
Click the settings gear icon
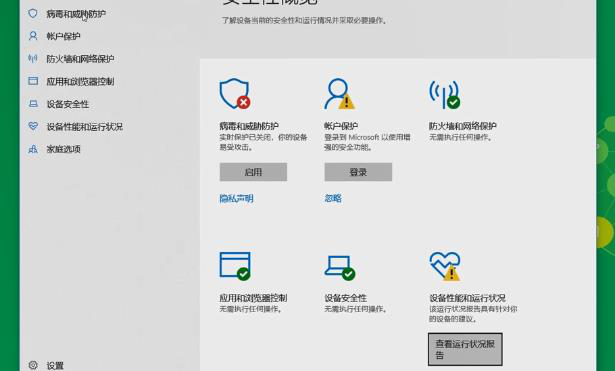[33, 365]
